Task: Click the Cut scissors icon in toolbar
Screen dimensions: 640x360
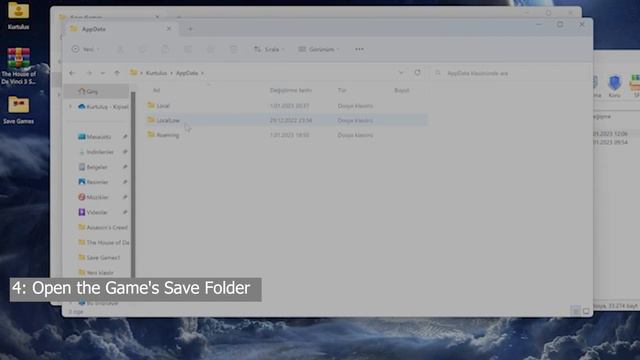Action: click(120, 49)
